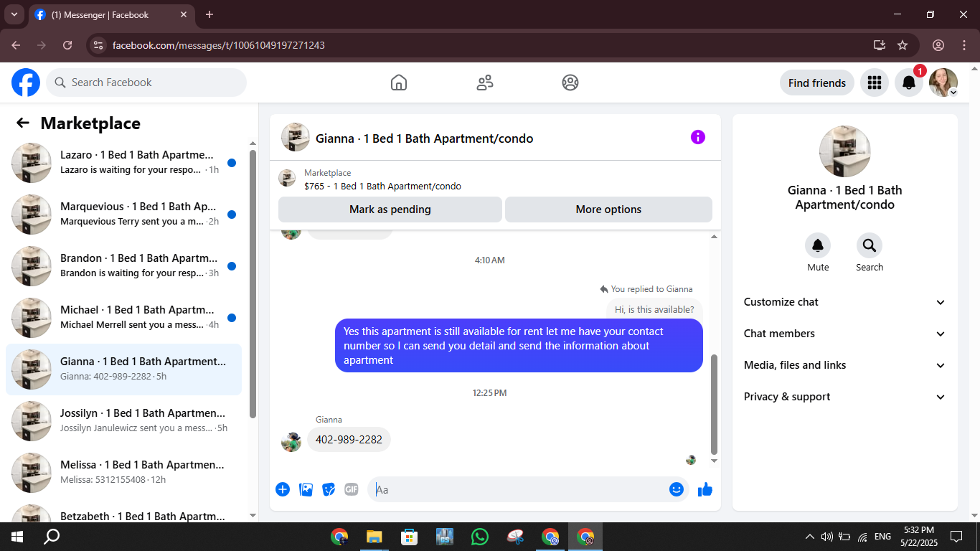
Task: Open the Chrome tab search dropdown
Action: [x=14, y=14]
